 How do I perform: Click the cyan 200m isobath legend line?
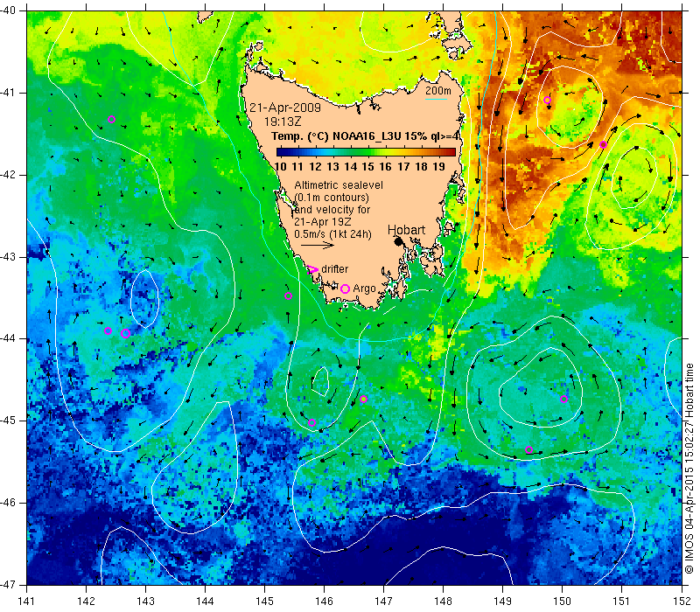[x=436, y=99]
